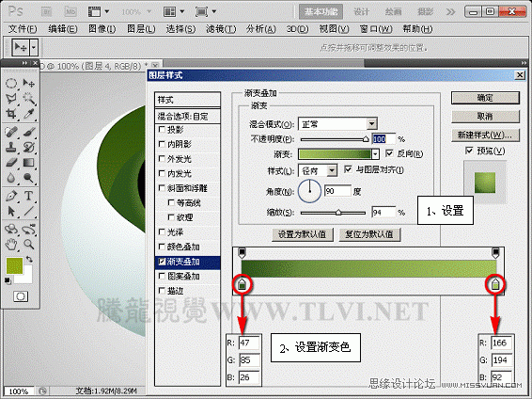532x399 pixels.
Task: Select the 3D Orbit camera tool
Action: tap(29, 230)
